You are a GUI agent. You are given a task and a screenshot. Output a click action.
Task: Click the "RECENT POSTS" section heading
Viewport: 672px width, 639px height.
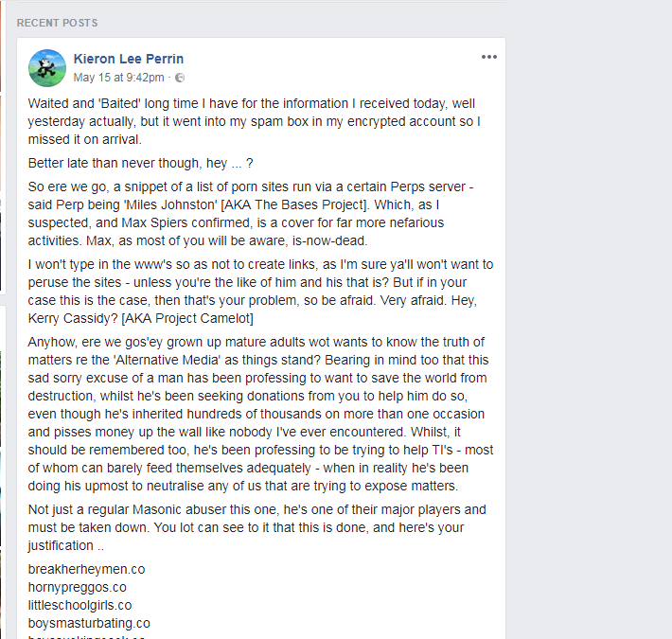click(x=57, y=23)
